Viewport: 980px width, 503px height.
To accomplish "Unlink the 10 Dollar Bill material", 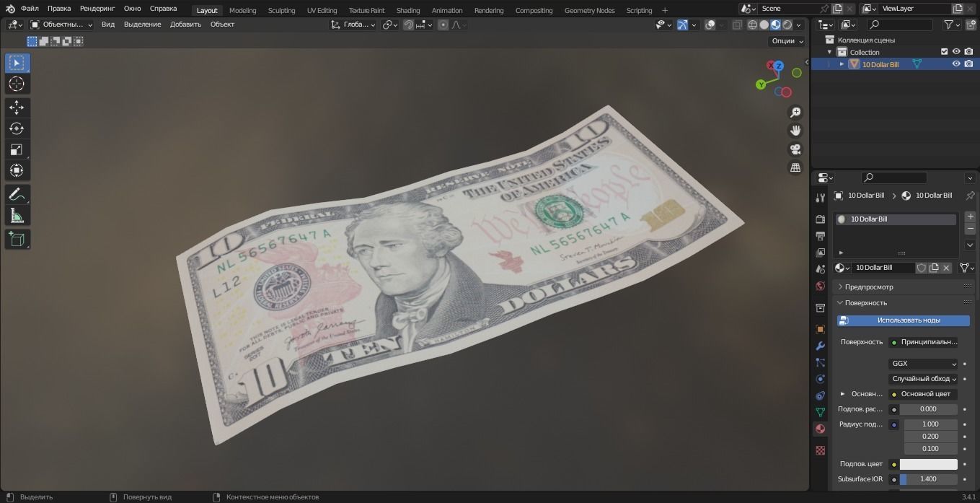I will pos(947,268).
